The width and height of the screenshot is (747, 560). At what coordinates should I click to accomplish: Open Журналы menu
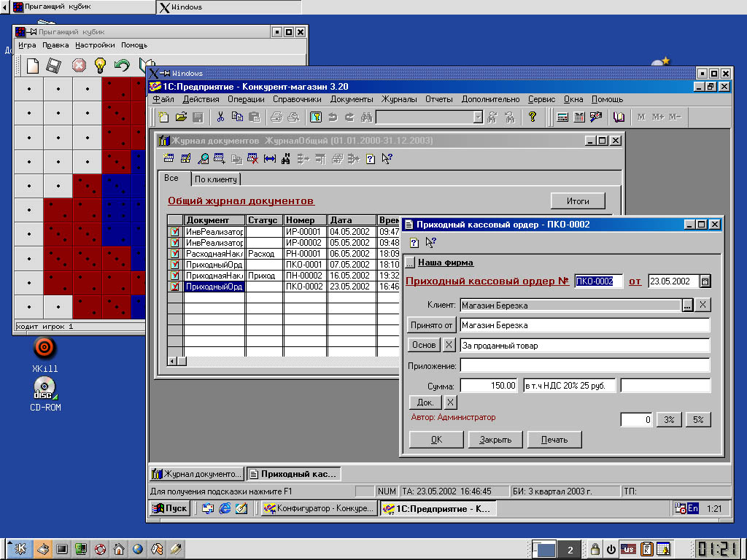pos(399,99)
